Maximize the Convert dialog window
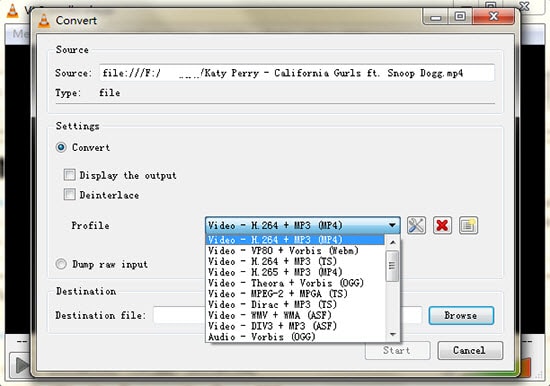 (460, 16)
